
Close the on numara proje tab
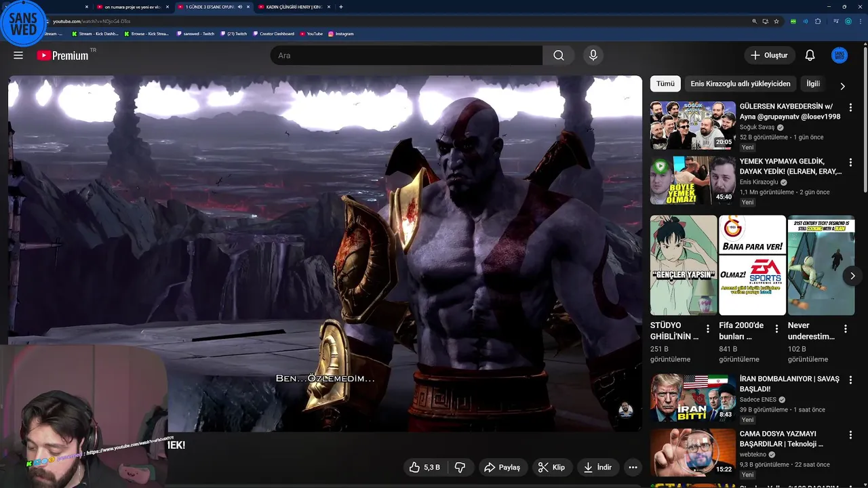click(x=166, y=7)
